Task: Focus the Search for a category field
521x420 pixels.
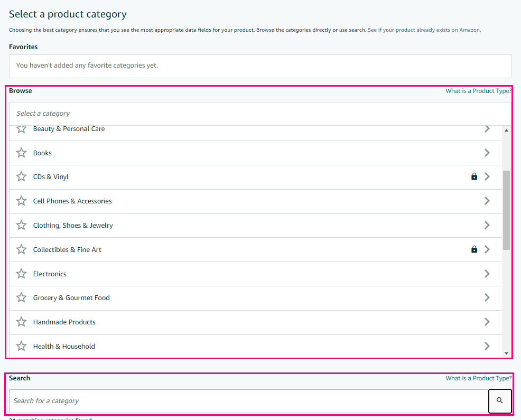Action: point(248,401)
